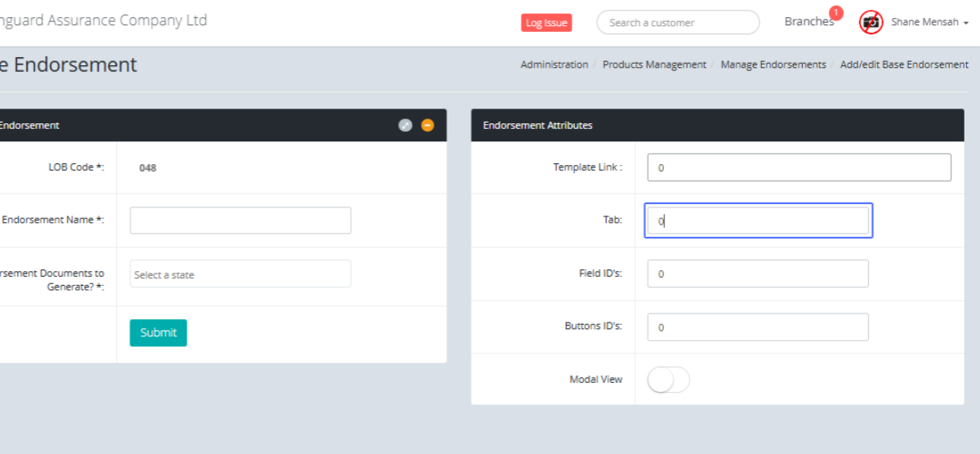
Task: Click the red Branches notification badge
Action: [835, 12]
